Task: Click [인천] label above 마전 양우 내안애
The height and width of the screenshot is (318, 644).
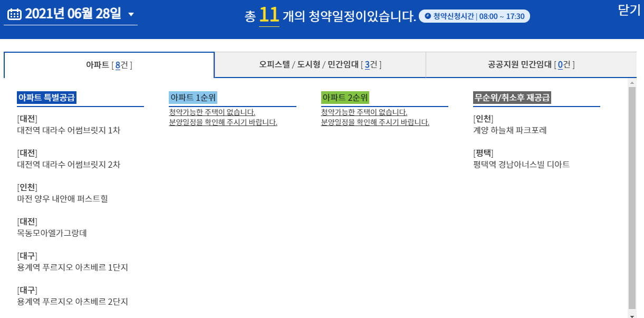Action: point(27,187)
